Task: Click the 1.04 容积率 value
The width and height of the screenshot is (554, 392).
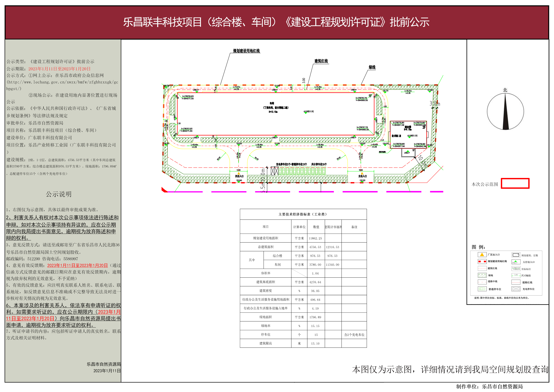Action: pos(315,274)
